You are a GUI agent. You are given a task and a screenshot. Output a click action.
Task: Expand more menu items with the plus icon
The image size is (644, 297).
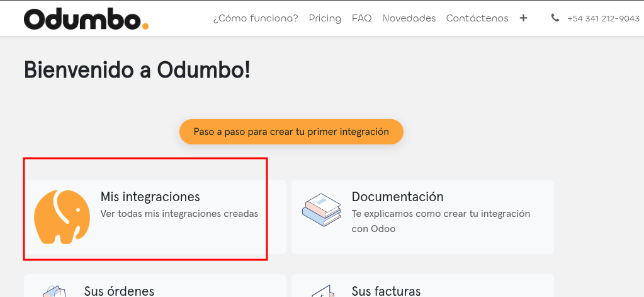(x=523, y=18)
